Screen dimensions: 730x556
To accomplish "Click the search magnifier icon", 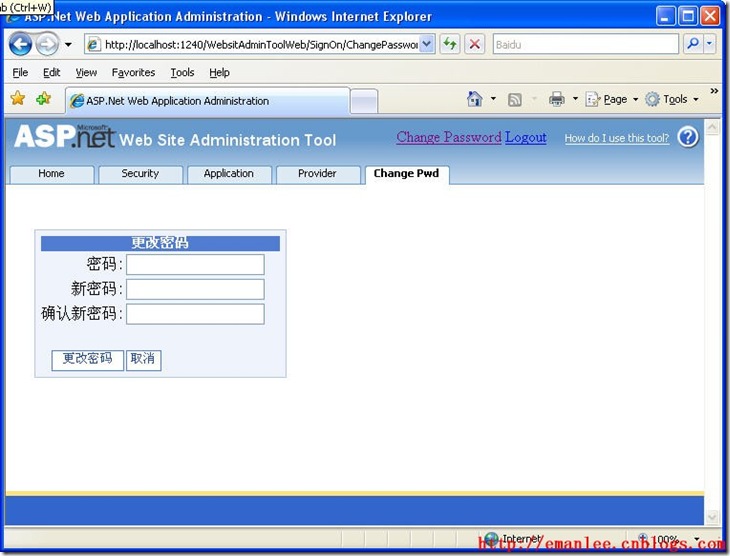I will (x=693, y=44).
